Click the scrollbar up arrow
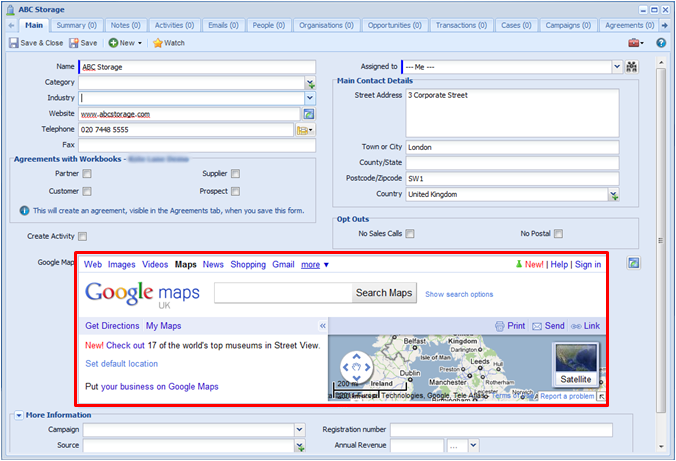 tap(661, 63)
